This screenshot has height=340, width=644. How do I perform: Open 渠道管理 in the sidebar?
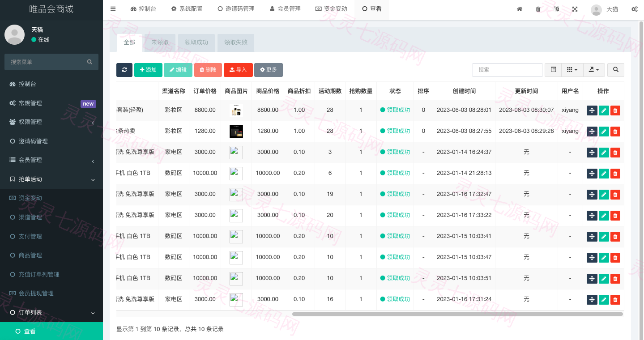51,217
